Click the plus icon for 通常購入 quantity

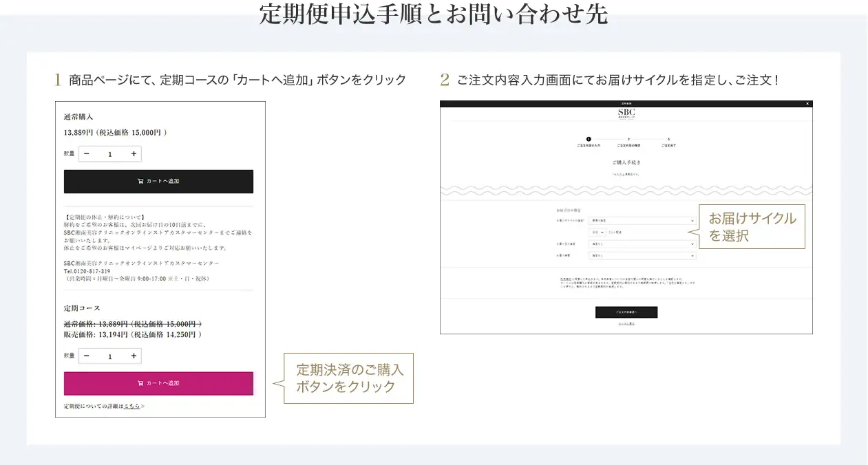(x=133, y=154)
